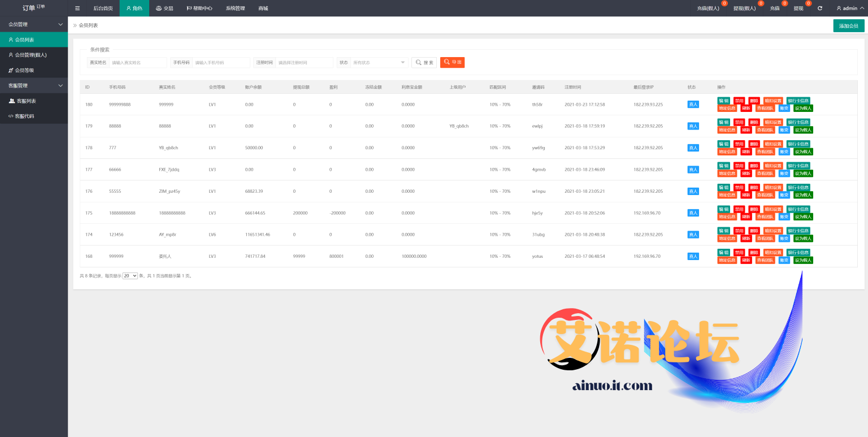Click 账变 for member ID 168

tap(784, 260)
